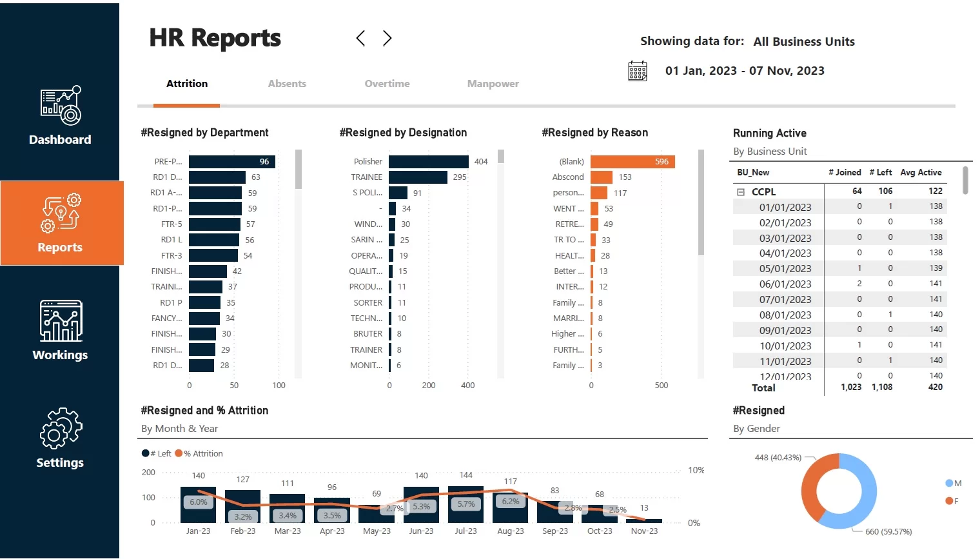This screenshot has width=980, height=559.
Task: Click the M gender legend swatch
Action: (949, 483)
